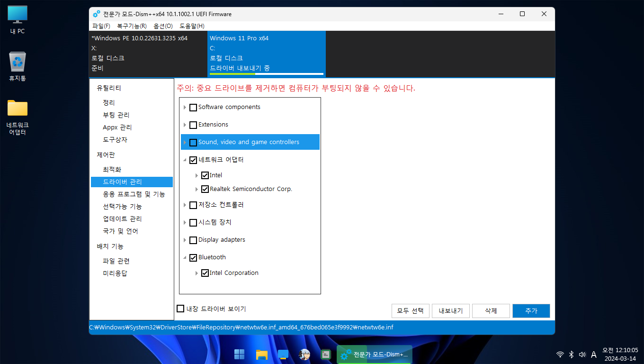Click the driver file path status bar
The width and height of the screenshot is (644, 364).
pos(322,327)
